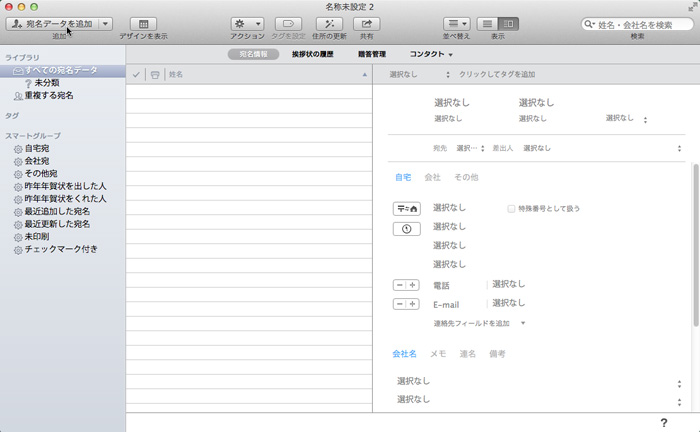Click the clock history icon under address
This screenshot has width=700, height=432.
pyautogui.click(x=406, y=228)
